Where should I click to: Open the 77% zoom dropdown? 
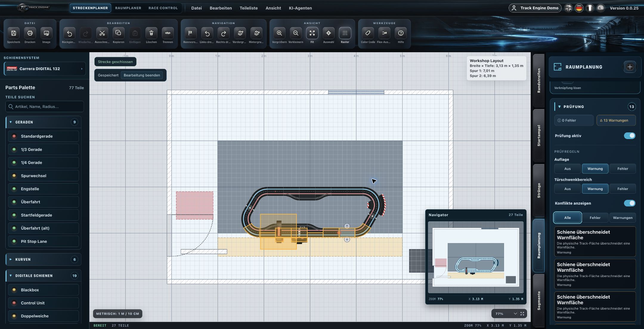[x=506, y=314]
